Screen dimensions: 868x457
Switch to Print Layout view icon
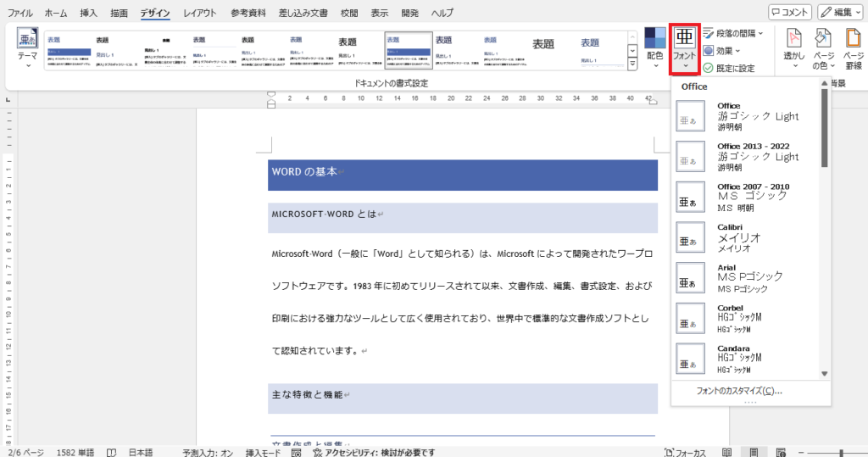pyautogui.click(x=754, y=452)
